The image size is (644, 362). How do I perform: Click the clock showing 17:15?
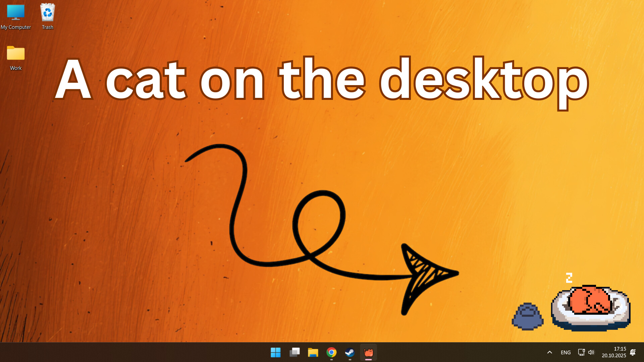click(620, 349)
